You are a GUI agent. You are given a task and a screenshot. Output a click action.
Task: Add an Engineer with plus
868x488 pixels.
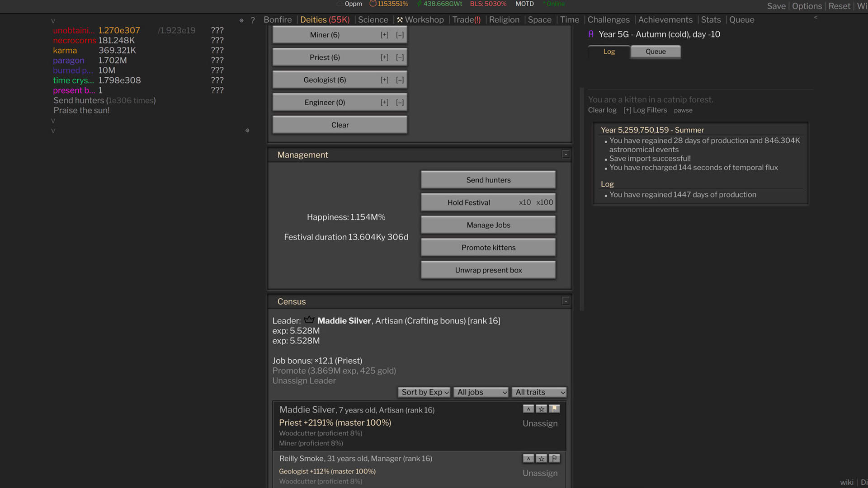tap(384, 103)
